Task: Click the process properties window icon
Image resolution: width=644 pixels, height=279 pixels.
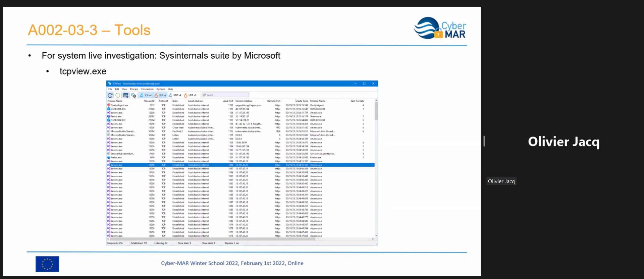Action: coord(126,95)
